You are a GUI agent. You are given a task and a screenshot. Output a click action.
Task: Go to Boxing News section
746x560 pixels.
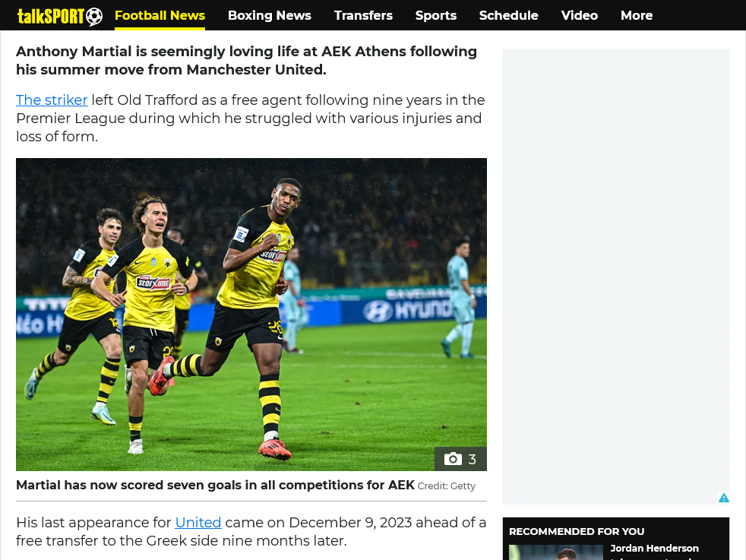click(269, 15)
